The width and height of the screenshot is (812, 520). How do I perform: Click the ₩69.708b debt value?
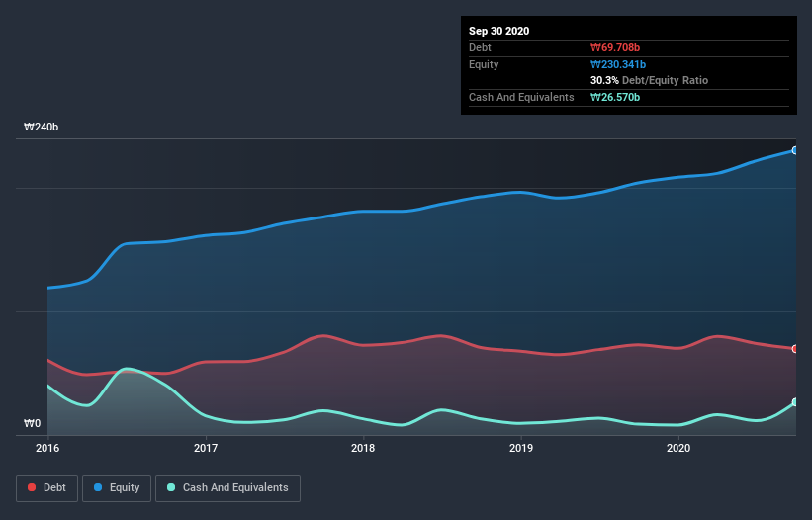615,47
